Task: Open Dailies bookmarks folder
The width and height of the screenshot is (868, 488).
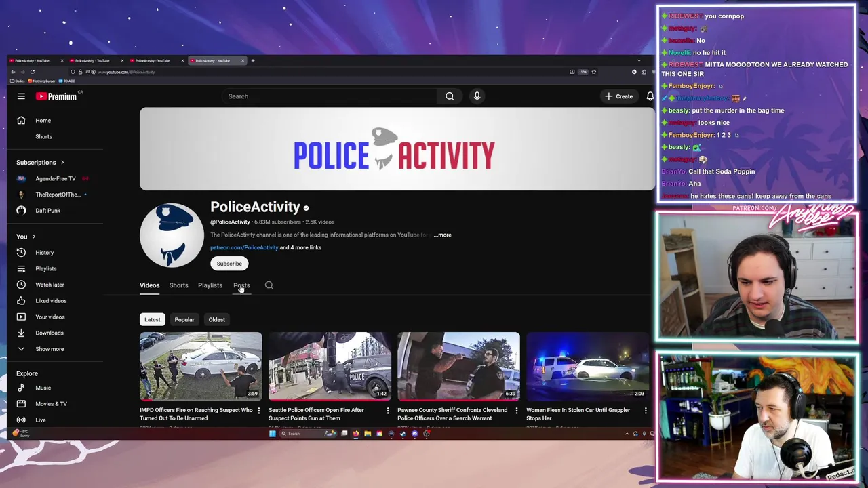Action: click(18, 81)
